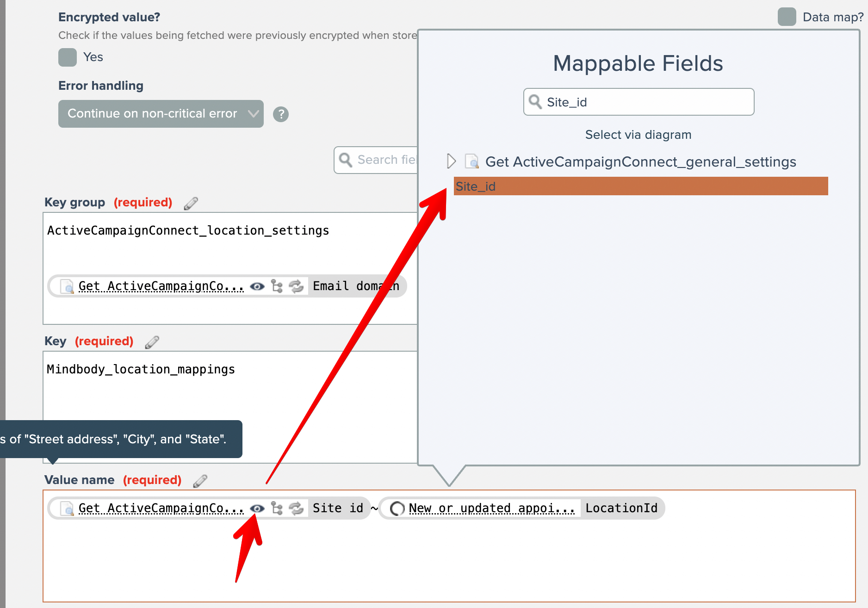Click Mappable Fields search box with Site_id

coord(639,102)
